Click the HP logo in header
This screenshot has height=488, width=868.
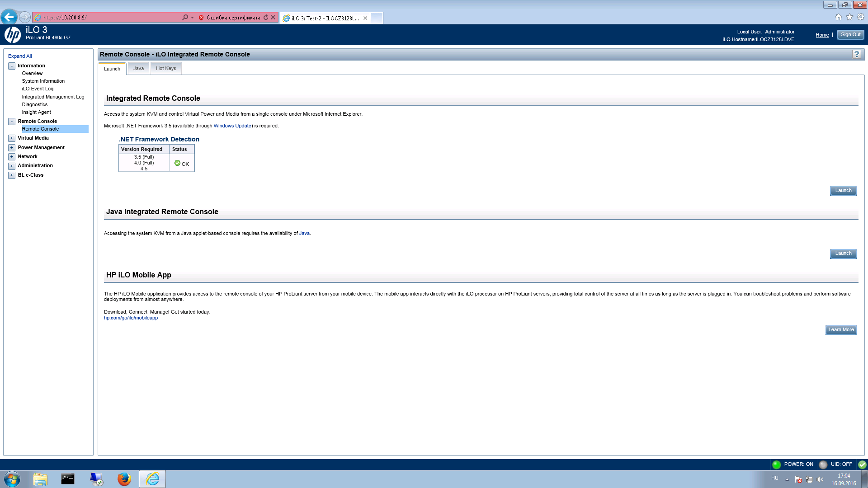coord(13,35)
